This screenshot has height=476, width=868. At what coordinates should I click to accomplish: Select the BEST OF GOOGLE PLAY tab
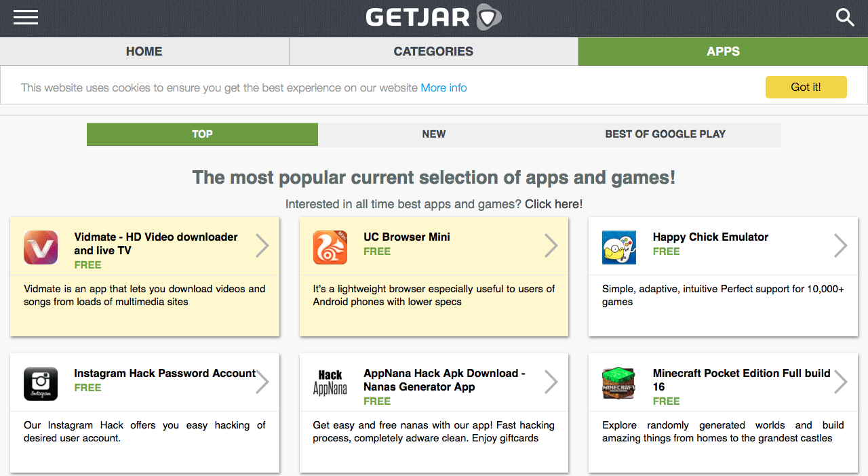point(665,134)
